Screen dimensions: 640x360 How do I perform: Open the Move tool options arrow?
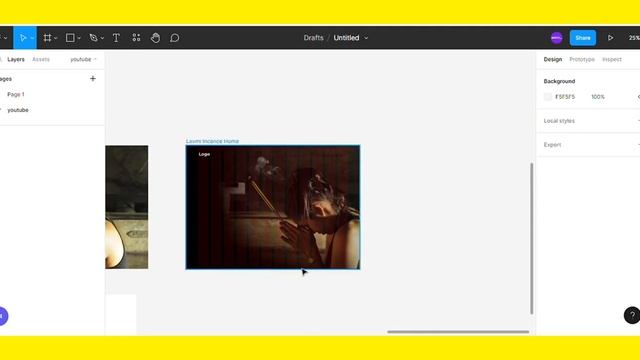(32, 38)
